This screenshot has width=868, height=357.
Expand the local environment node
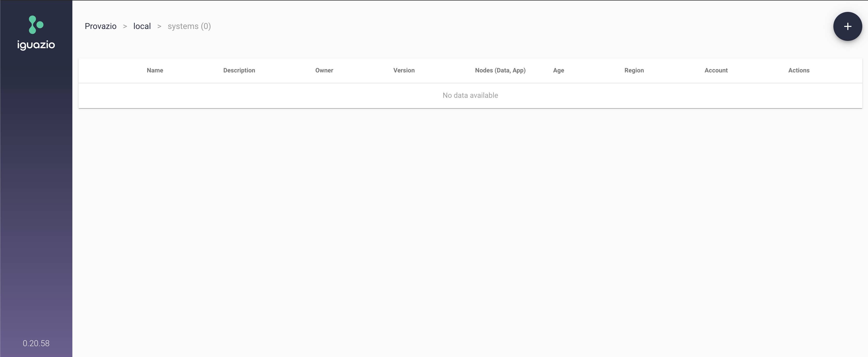tap(142, 26)
